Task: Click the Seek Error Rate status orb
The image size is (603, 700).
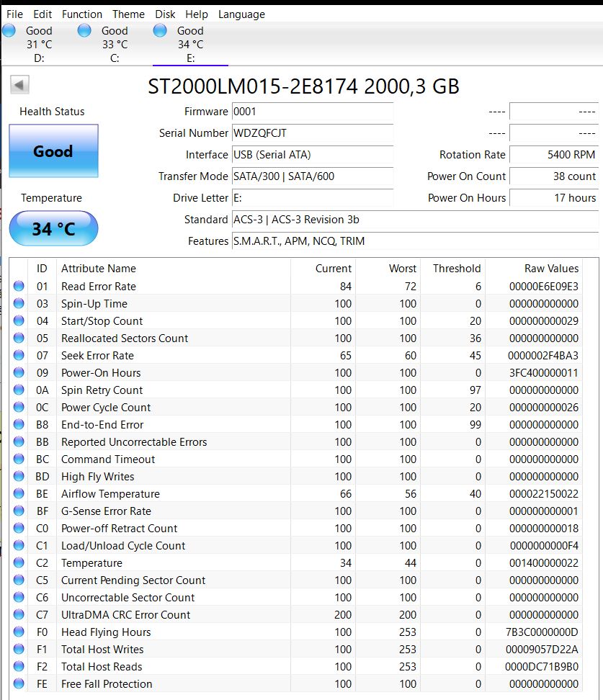Action: click(x=19, y=356)
